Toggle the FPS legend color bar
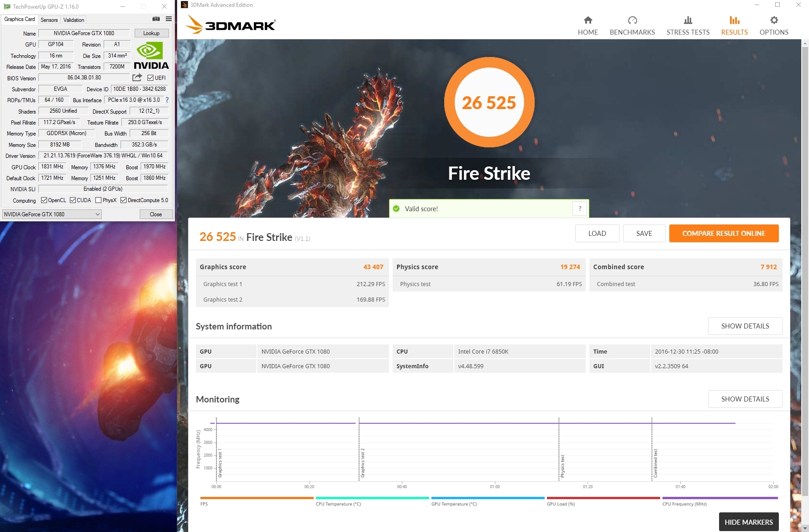 tap(257, 498)
